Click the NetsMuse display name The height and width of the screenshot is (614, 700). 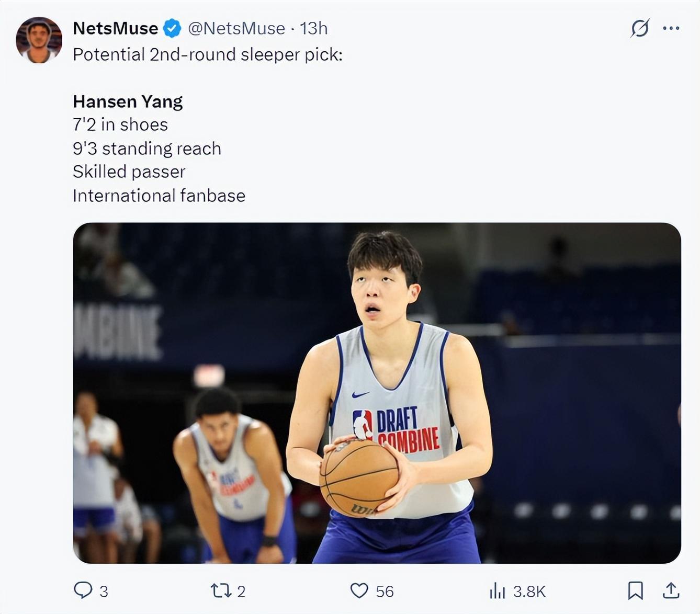[x=115, y=28]
